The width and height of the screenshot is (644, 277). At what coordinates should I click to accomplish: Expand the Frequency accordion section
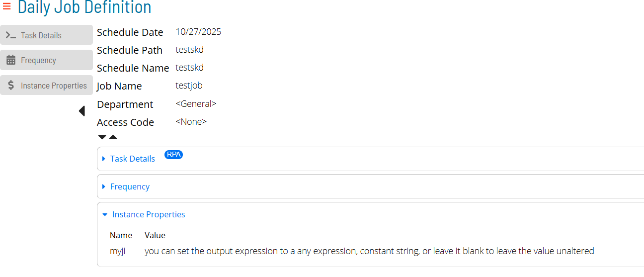(130, 186)
